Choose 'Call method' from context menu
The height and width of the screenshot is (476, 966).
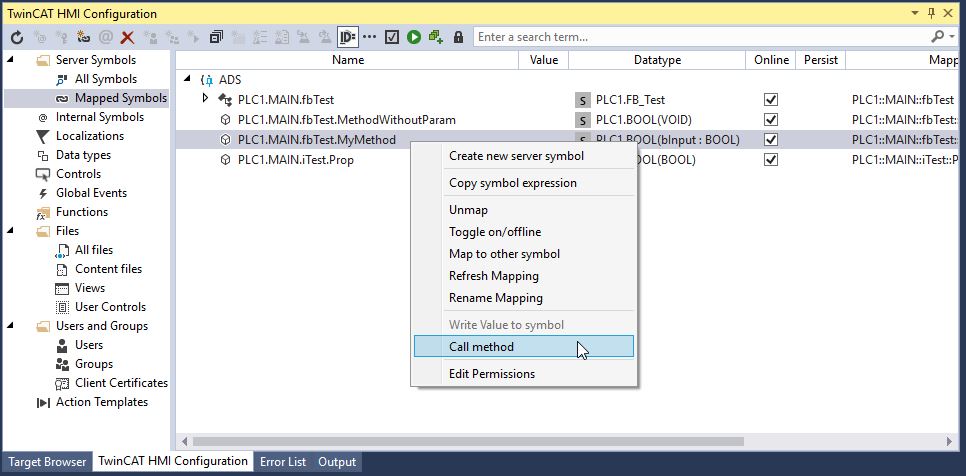pos(524,347)
